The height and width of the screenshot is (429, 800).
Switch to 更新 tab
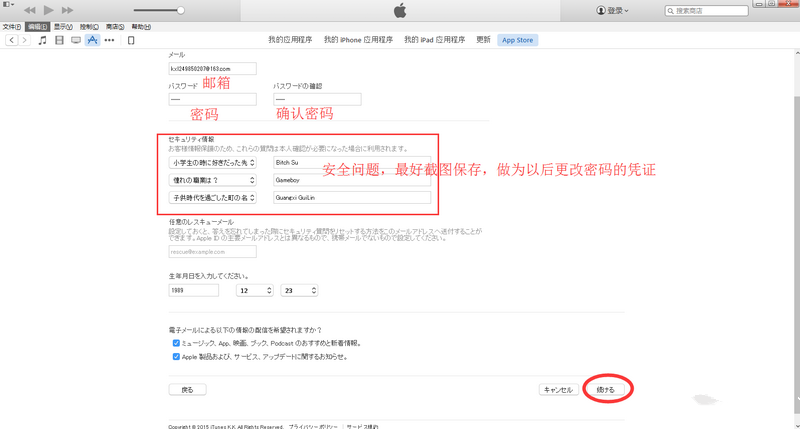483,40
